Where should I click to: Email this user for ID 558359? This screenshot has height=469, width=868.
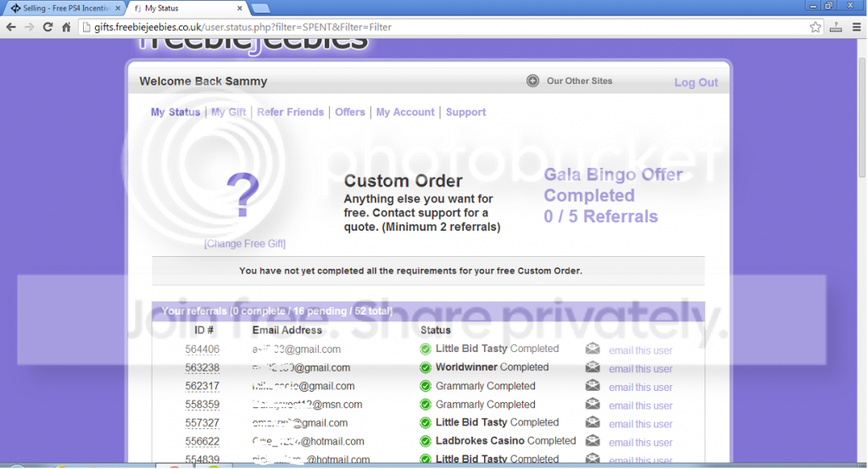click(641, 406)
